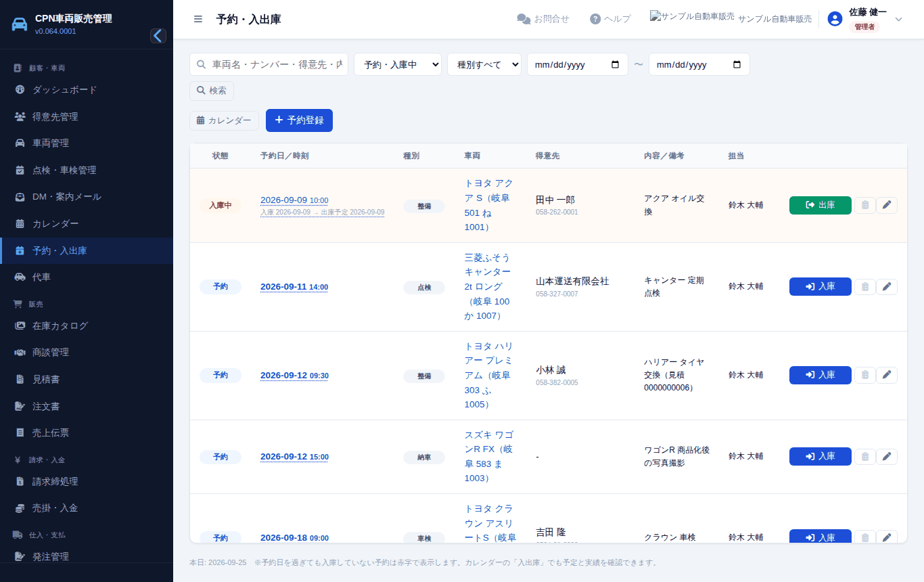Open 在庫カタログ sidebar item
Screen dimensions: 924x582
click(87, 326)
